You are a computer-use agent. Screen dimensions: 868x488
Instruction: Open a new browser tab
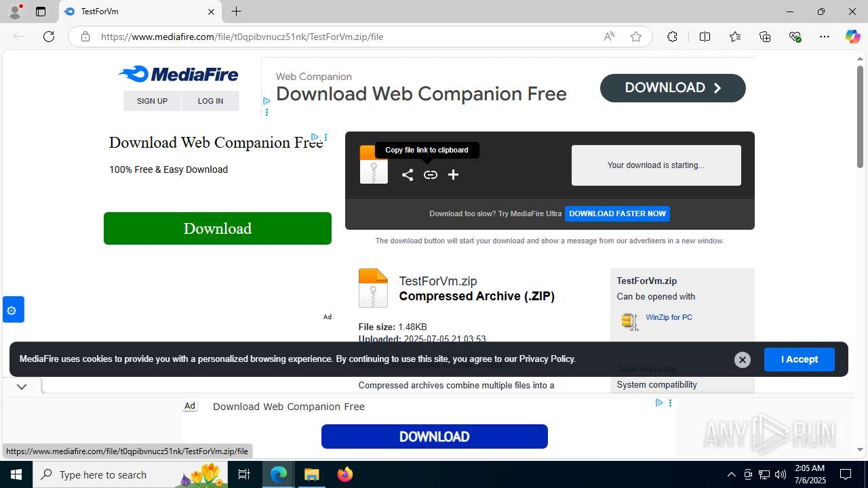click(x=236, y=12)
